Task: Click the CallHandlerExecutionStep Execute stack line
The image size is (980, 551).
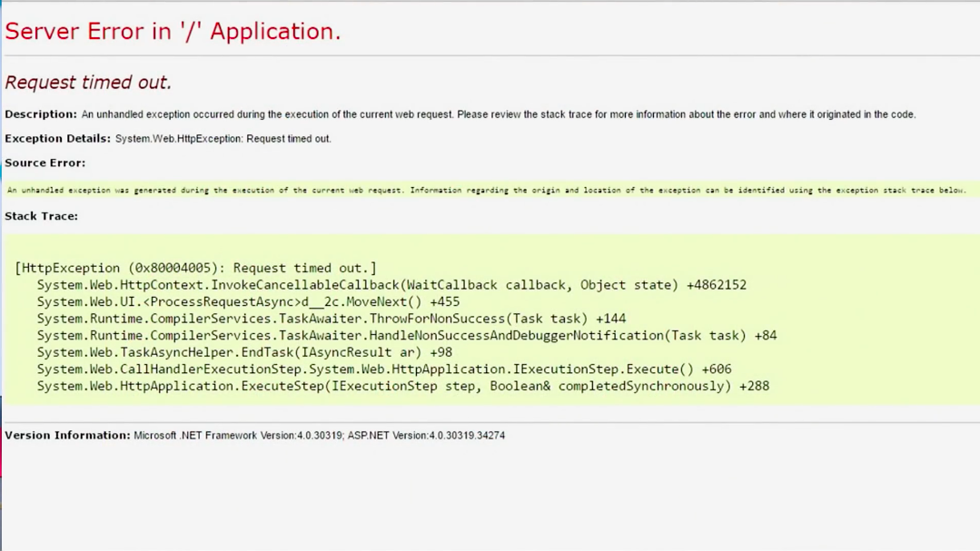Action: click(x=384, y=369)
